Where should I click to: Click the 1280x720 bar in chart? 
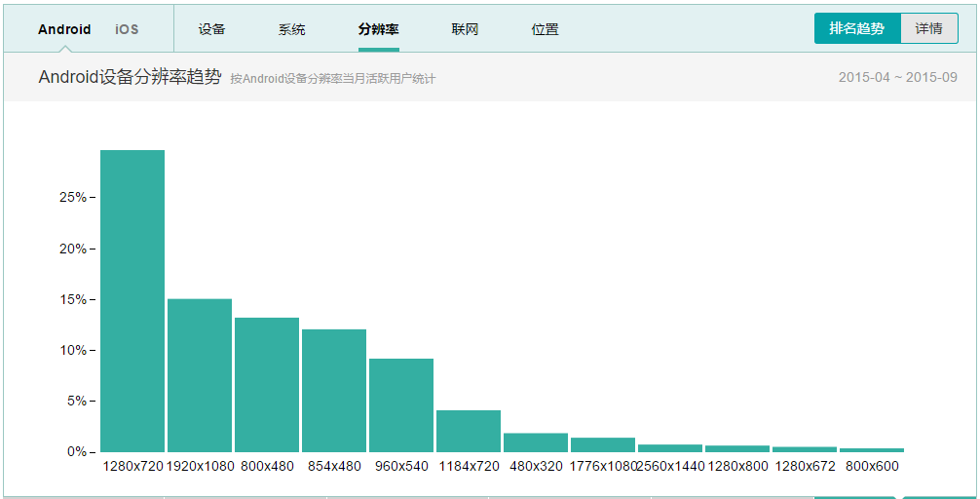132,301
